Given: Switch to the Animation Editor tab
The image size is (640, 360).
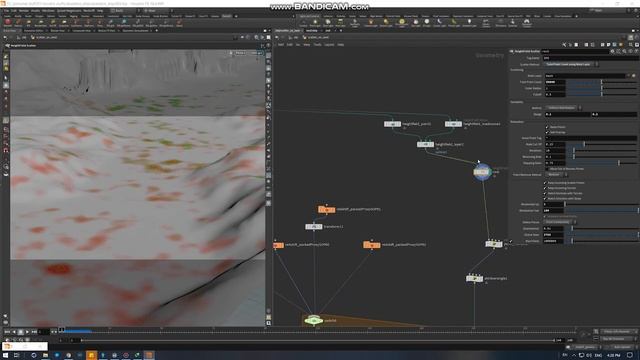Looking at the screenshot, I should [33, 31].
